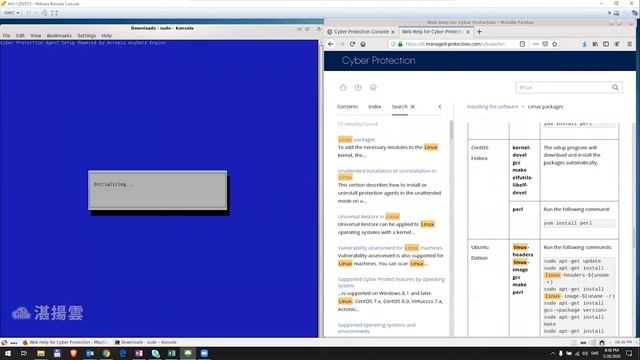Go forward in Firefox
The width and height of the screenshot is (640, 360).
click(342, 44)
